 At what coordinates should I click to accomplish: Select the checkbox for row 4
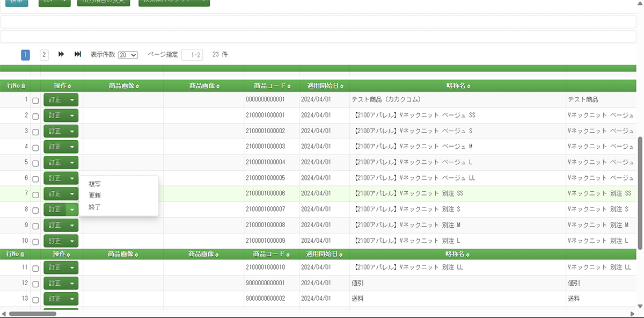(x=35, y=147)
